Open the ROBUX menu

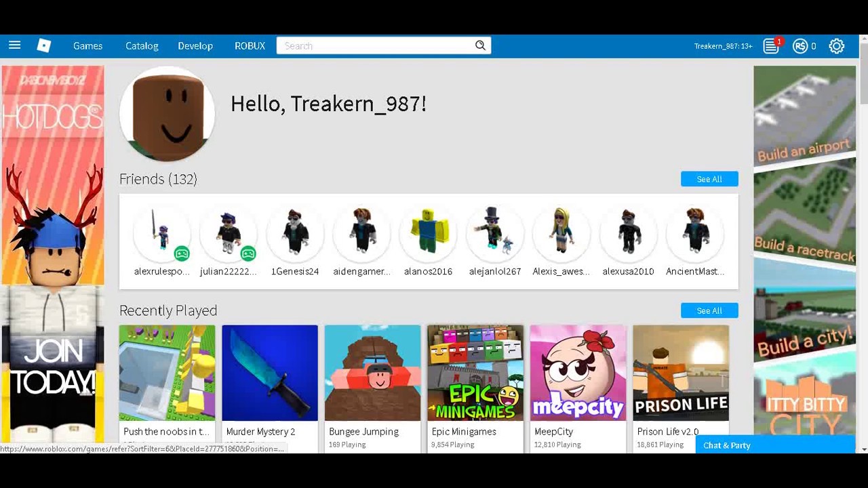coord(250,45)
